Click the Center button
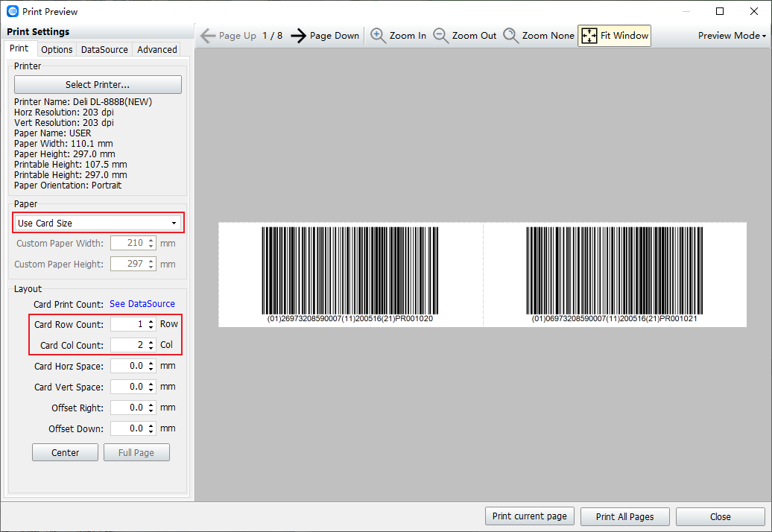 click(65, 452)
